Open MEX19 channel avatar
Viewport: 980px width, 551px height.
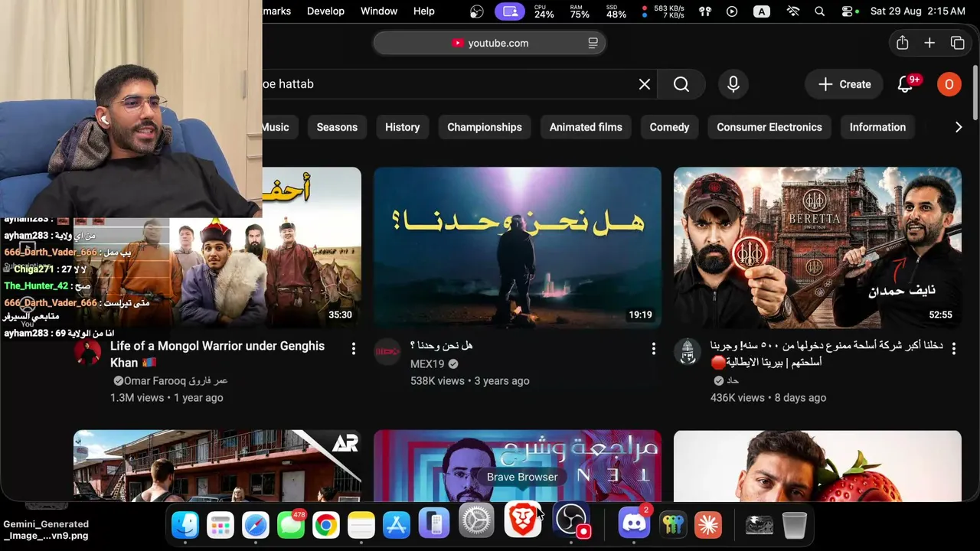(x=387, y=352)
